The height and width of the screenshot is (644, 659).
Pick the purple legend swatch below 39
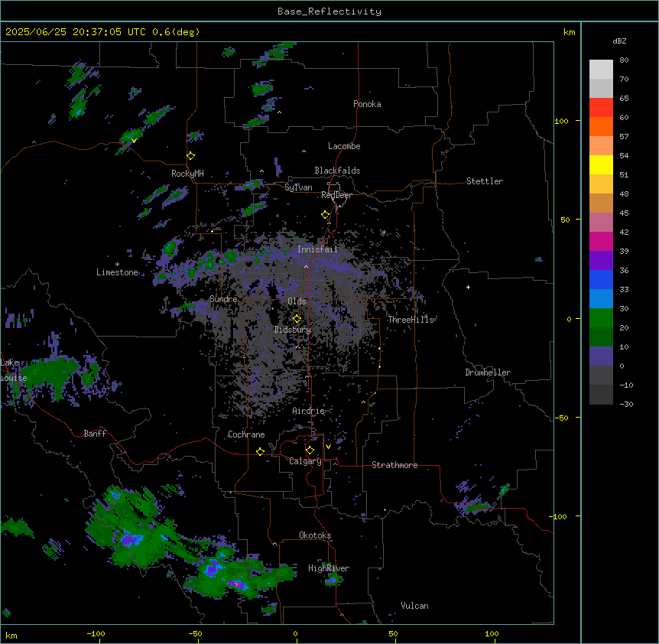601,261
